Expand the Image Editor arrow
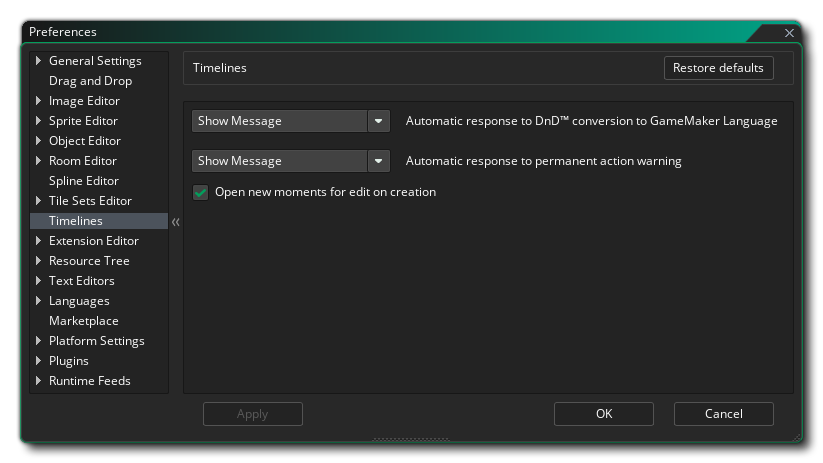823x463 pixels. [x=39, y=101]
